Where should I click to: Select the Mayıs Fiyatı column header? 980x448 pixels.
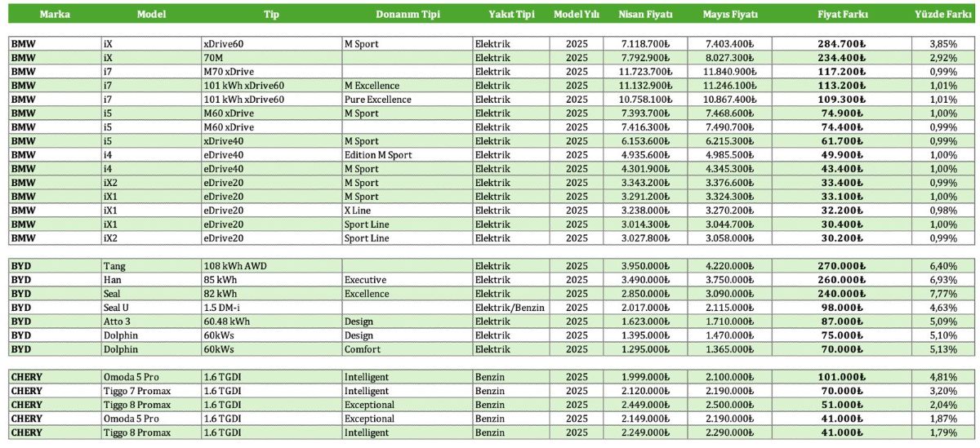(x=729, y=15)
